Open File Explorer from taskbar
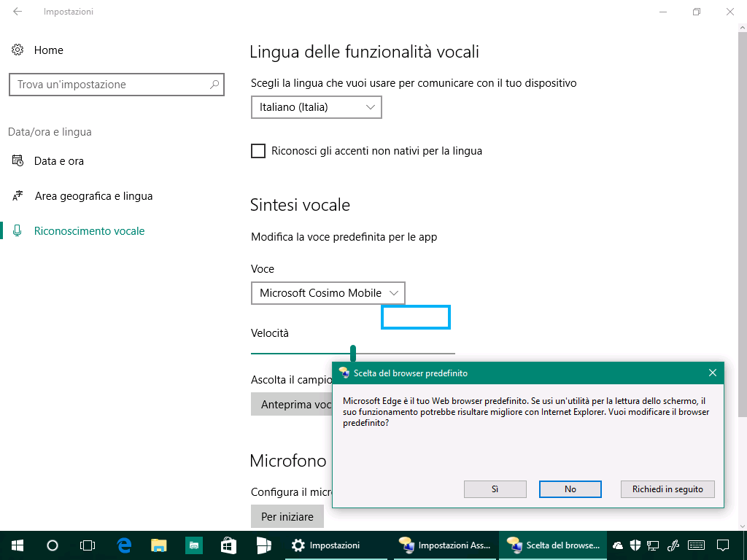The image size is (747, 560). (158, 545)
